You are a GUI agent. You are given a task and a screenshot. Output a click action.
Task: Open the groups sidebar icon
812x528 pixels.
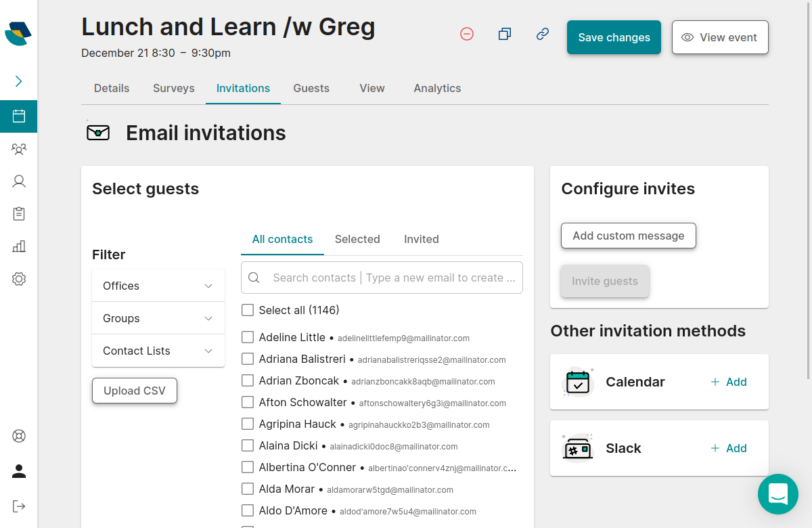pyautogui.click(x=19, y=149)
